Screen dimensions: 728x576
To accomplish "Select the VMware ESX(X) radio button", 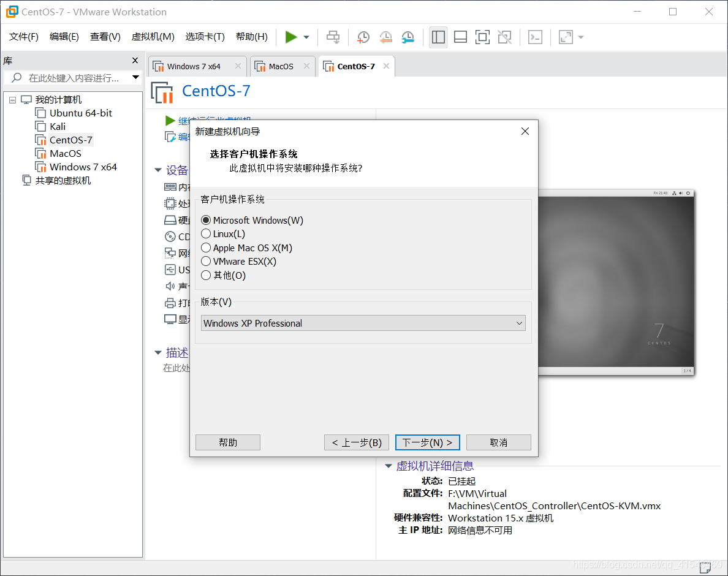I will coord(206,261).
